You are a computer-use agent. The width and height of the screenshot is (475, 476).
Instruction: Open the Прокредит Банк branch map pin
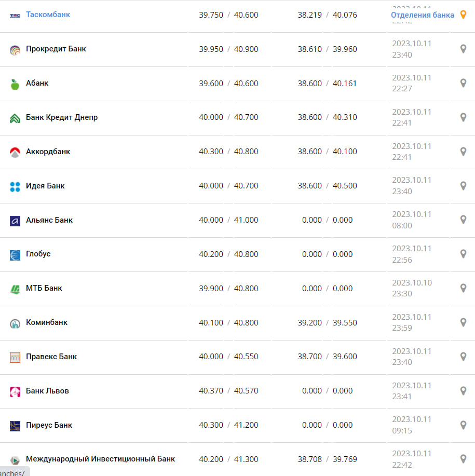[464, 49]
